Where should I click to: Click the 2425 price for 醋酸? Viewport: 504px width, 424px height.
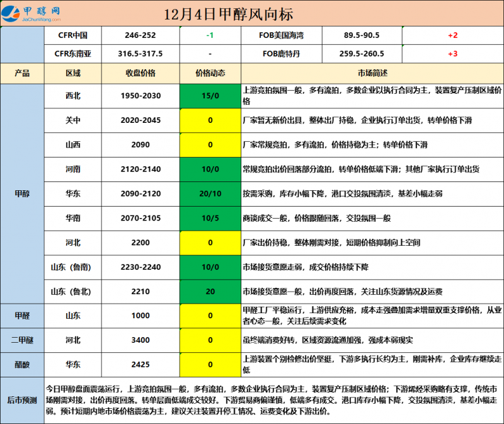click(x=140, y=365)
